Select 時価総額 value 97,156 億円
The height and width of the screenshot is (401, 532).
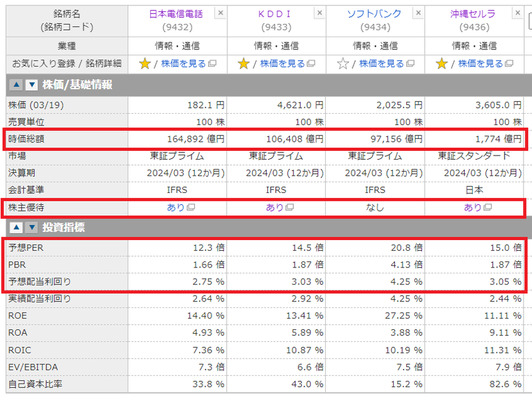click(396, 139)
